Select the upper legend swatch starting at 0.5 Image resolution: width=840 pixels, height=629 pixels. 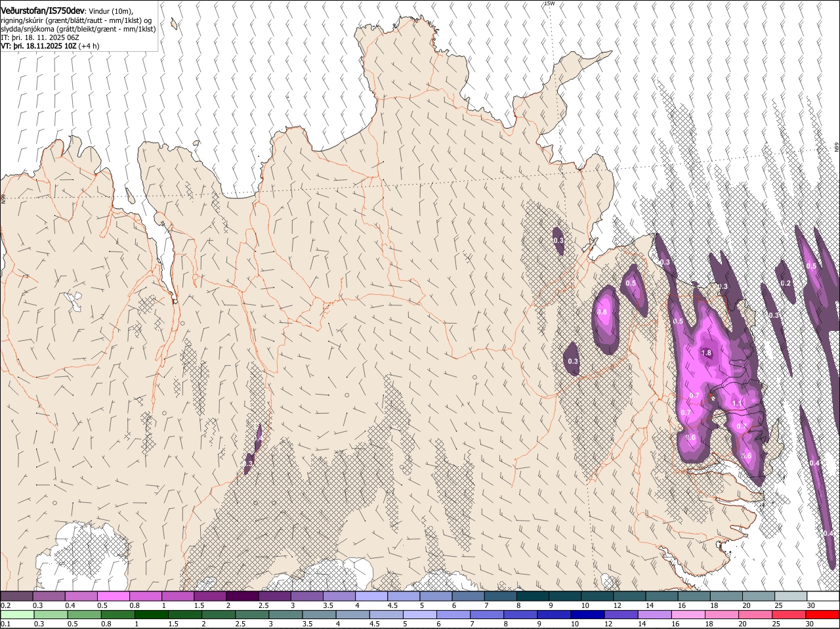[x=114, y=596]
